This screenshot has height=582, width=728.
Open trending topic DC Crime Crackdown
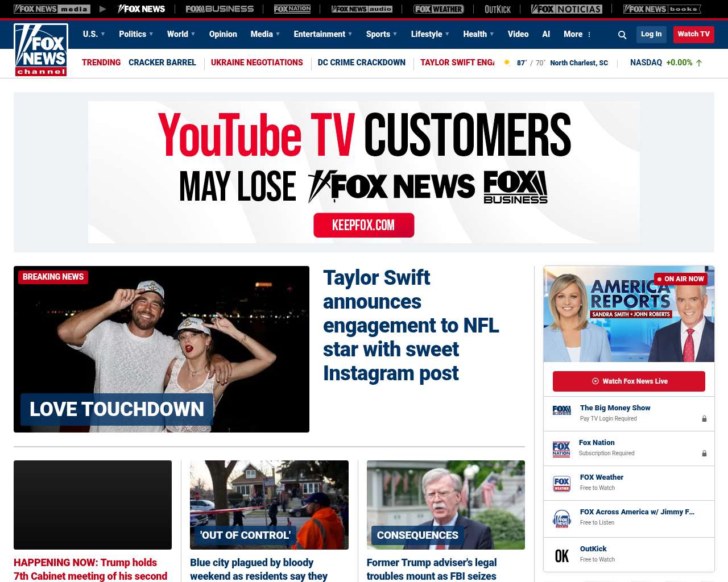tap(362, 63)
